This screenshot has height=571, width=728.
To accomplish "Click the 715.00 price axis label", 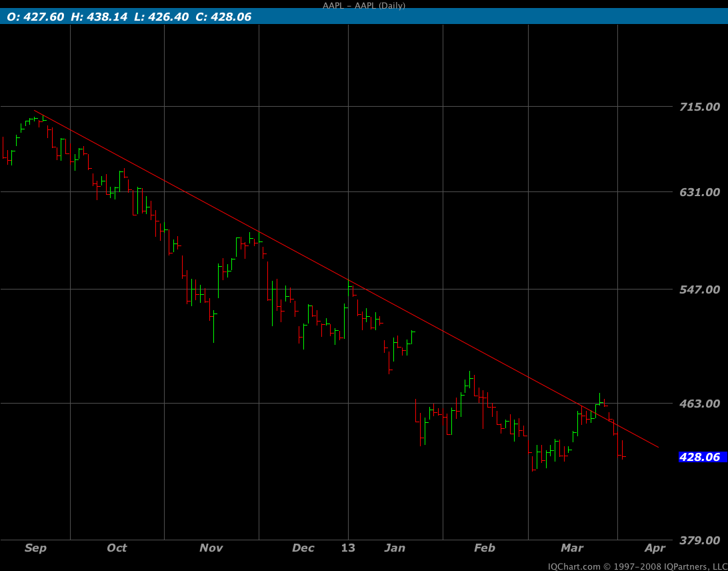I will pyautogui.click(x=700, y=107).
